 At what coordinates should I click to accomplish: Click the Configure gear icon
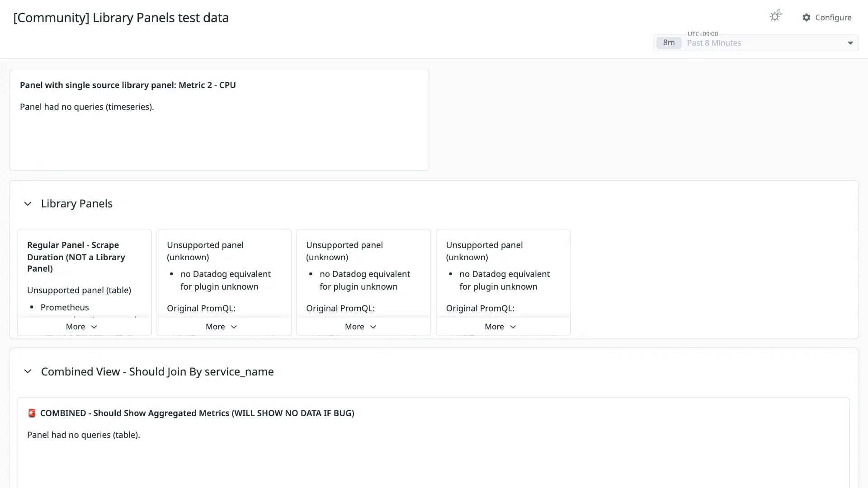point(807,18)
